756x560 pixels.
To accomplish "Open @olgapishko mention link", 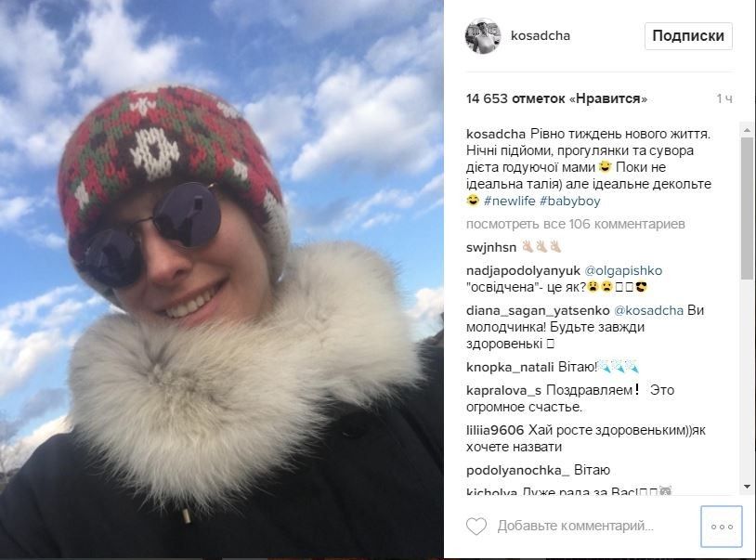I will (623, 271).
